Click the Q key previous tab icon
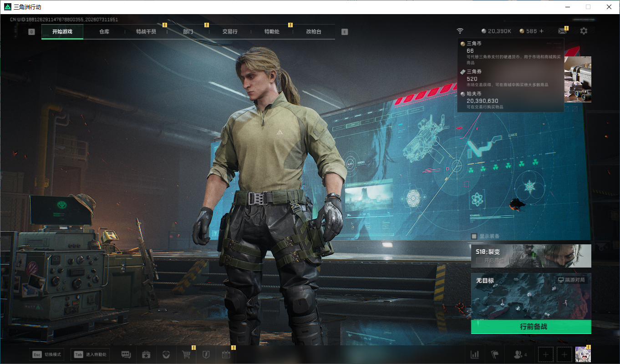 click(31, 32)
